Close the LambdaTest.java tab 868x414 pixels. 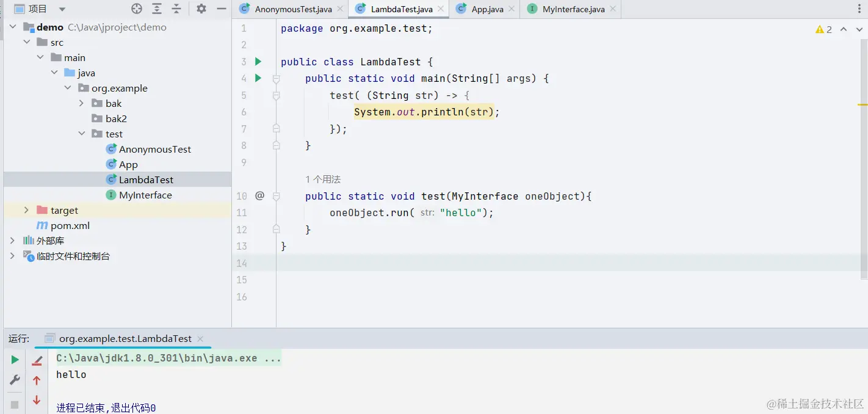[x=441, y=9]
